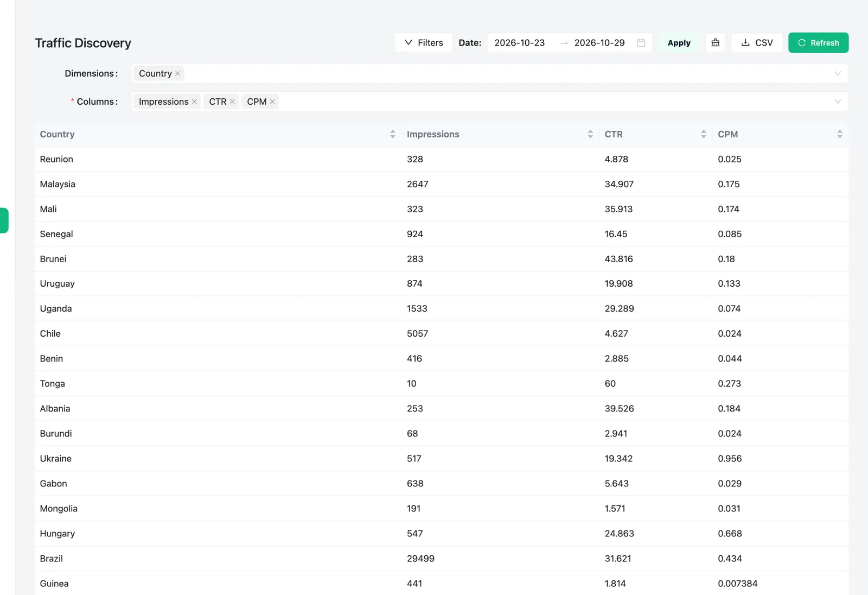Select the Brazil row name

(x=51, y=559)
